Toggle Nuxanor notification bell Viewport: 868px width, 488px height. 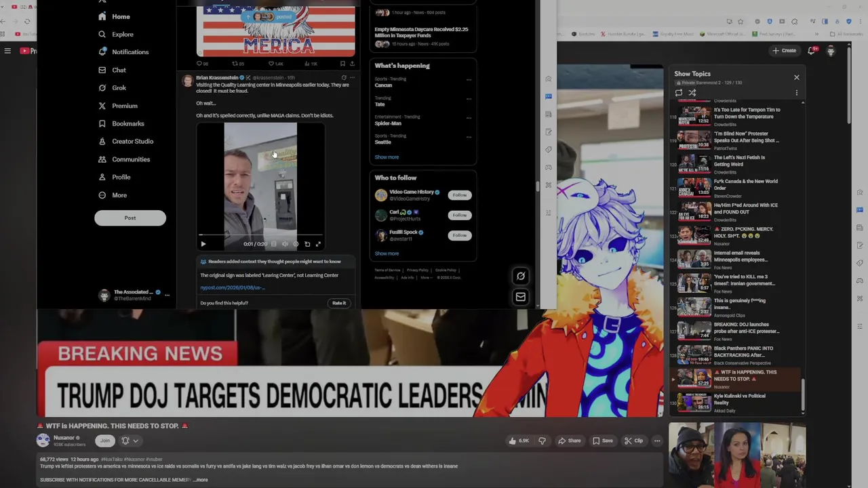[x=125, y=441]
